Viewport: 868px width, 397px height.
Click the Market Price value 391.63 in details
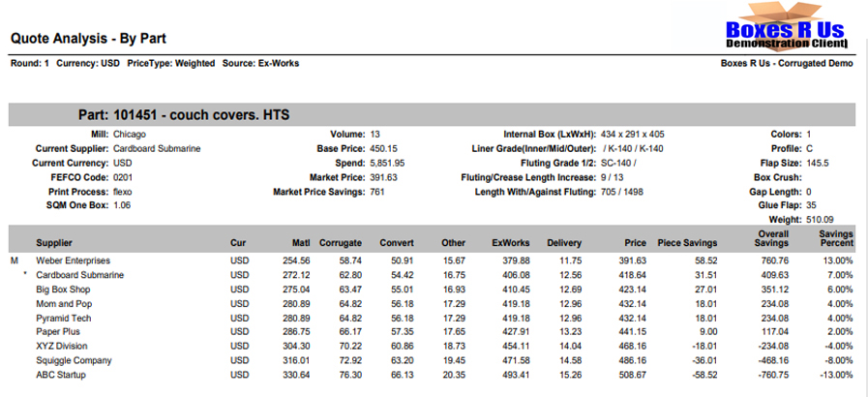point(383,178)
